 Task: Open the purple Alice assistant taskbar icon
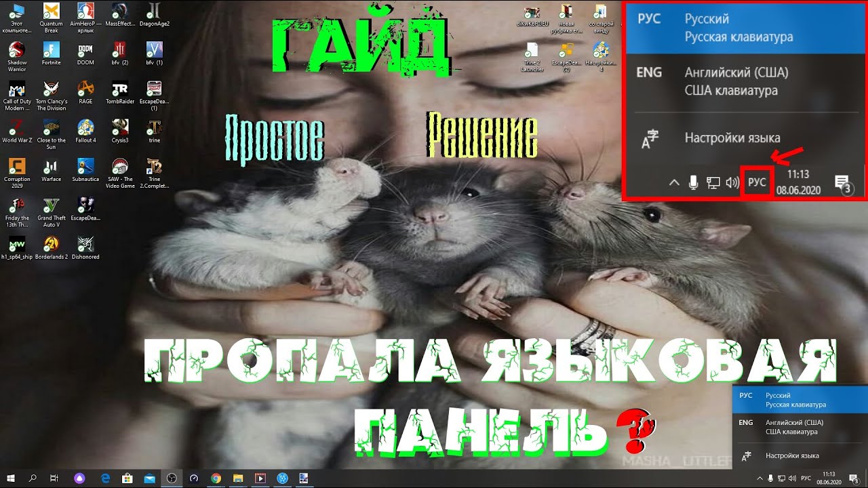[x=80, y=478]
